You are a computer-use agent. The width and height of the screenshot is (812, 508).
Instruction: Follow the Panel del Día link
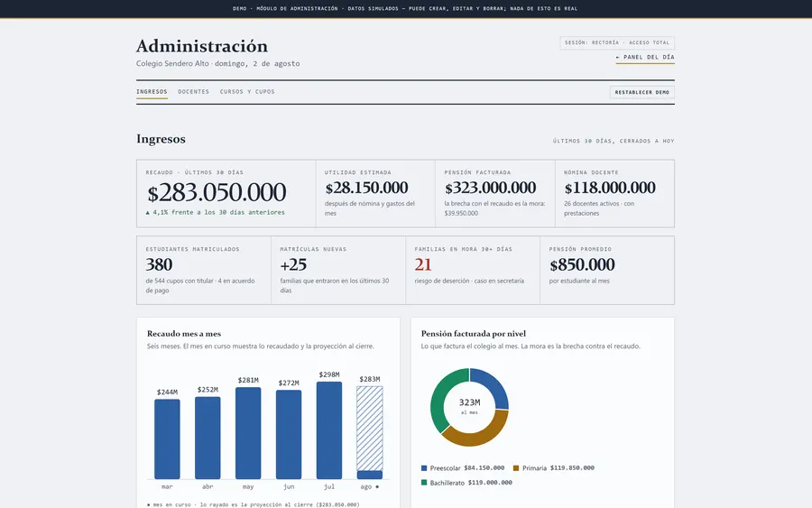tap(645, 57)
